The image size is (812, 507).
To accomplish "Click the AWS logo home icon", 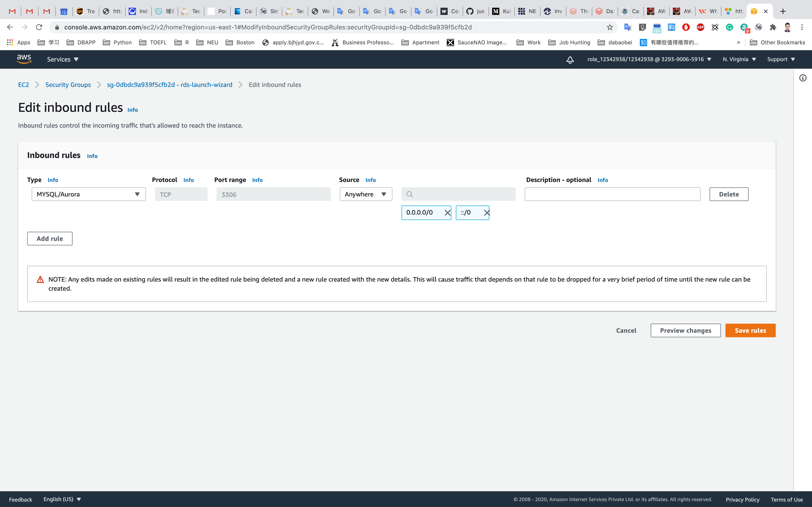I will pos(24,59).
